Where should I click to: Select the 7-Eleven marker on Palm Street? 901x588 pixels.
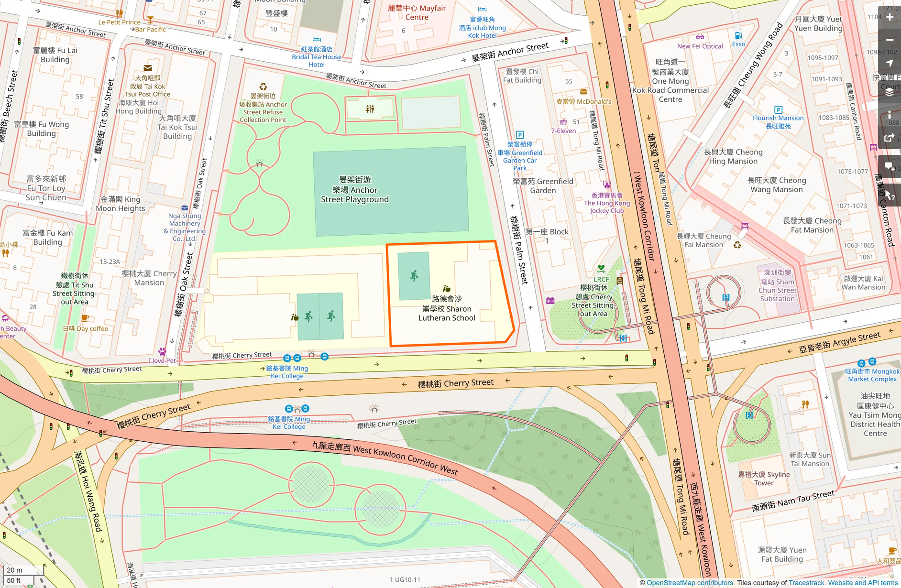click(x=563, y=123)
